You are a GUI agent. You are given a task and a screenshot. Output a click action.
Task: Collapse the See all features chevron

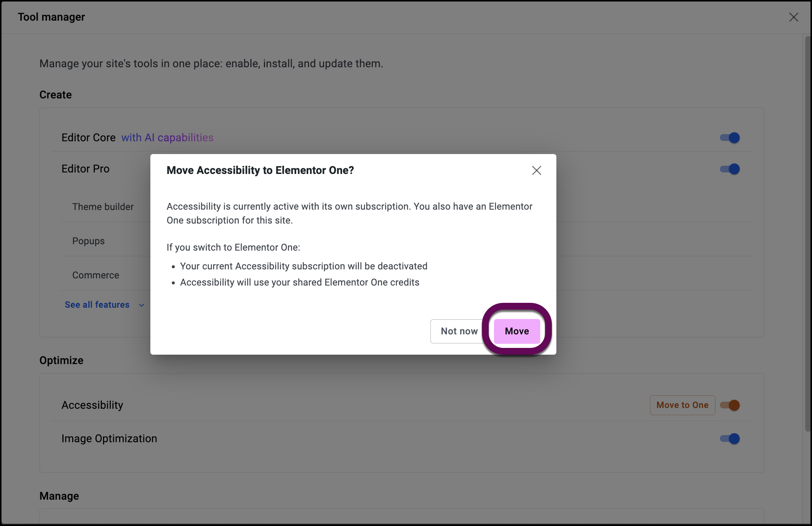coord(141,305)
